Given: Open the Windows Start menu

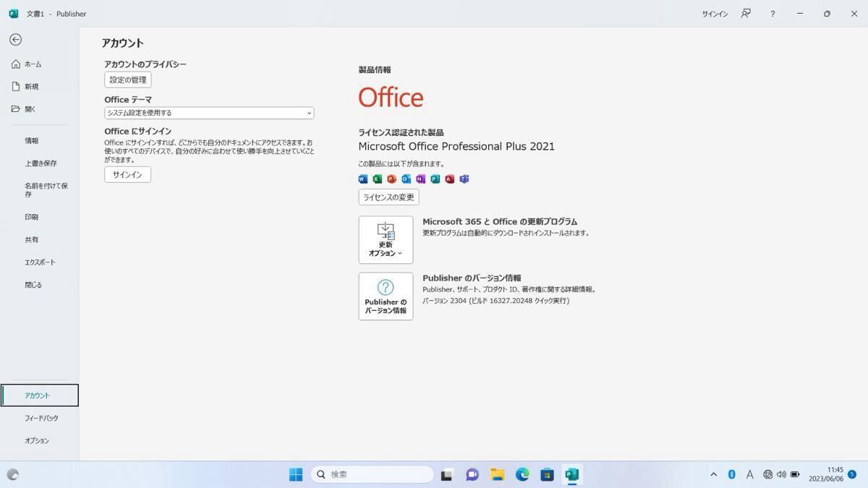Looking at the screenshot, I should coord(296,474).
